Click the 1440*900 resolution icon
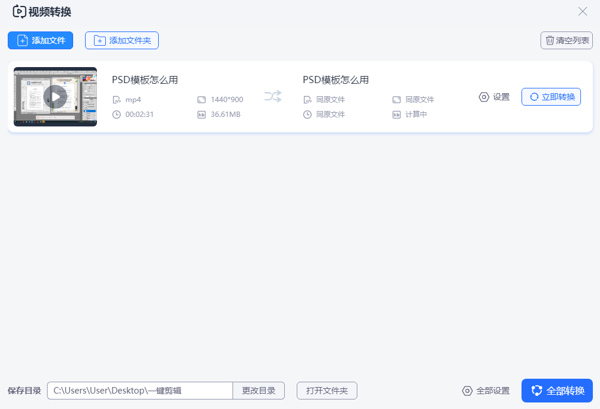600x409 pixels. (201, 100)
